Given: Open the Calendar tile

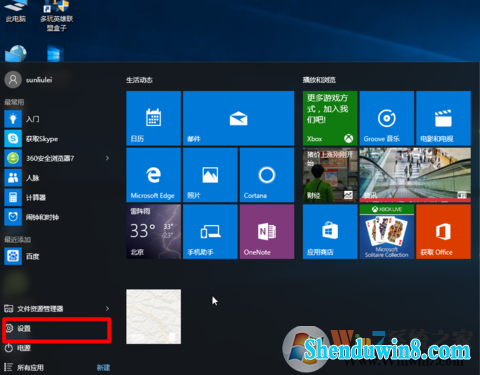Looking at the screenshot, I should point(154,118).
